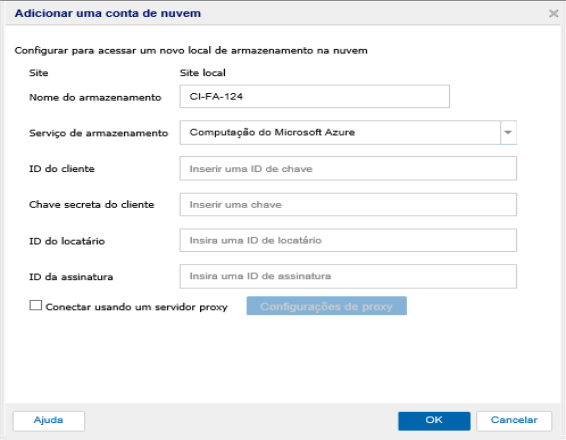Close the Adicionar uma conta de nuvem dialog
The width and height of the screenshot is (566, 440).
[553, 14]
